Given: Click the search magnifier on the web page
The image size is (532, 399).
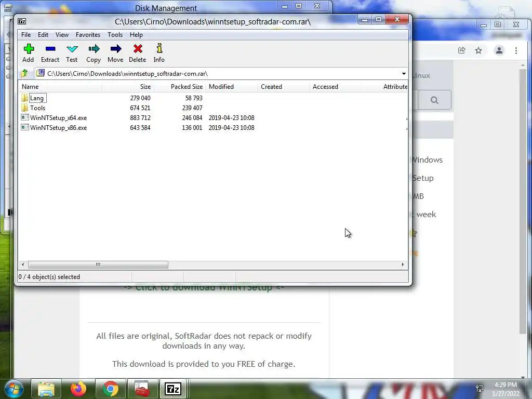Looking at the screenshot, I should [x=434, y=100].
